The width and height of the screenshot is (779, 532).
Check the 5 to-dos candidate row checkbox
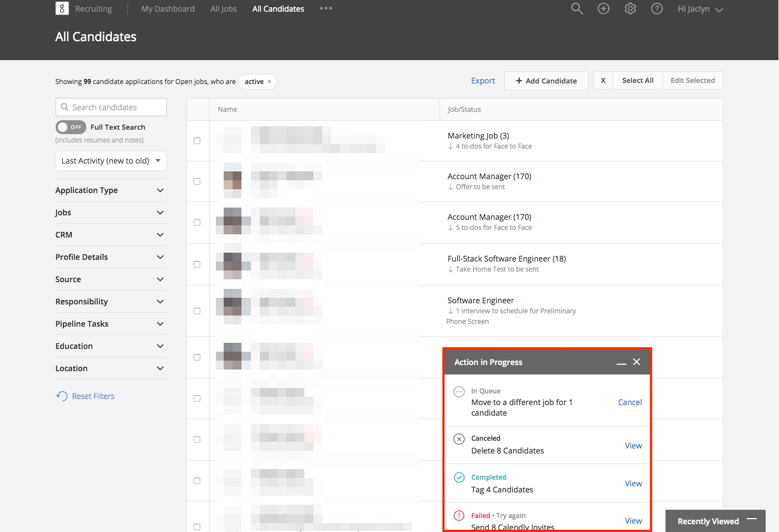pos(197,223)
